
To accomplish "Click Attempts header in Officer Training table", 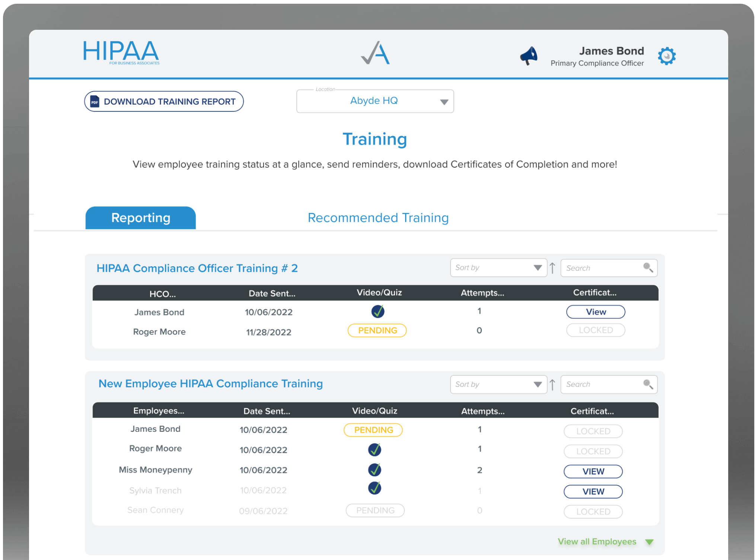I will pos(482,293).
